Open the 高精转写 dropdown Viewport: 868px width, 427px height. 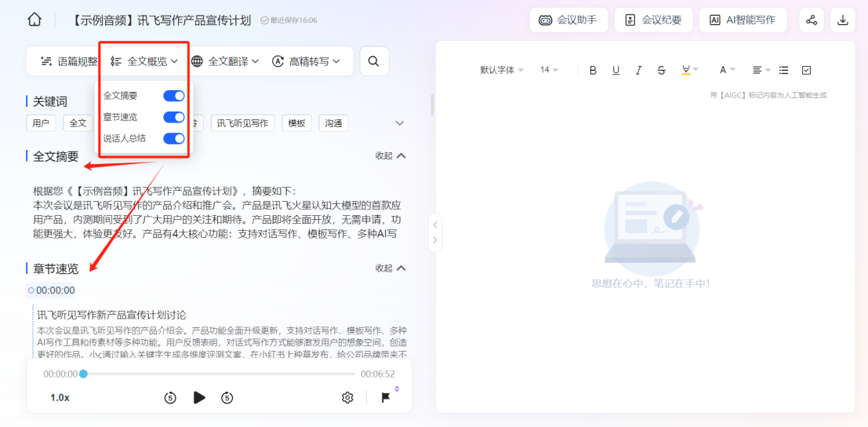point(306,61)
